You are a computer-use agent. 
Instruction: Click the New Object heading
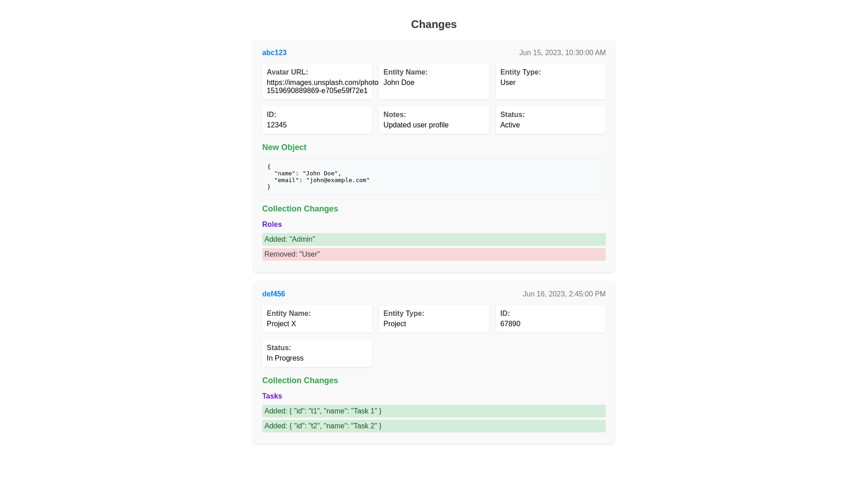pos(284,147)
